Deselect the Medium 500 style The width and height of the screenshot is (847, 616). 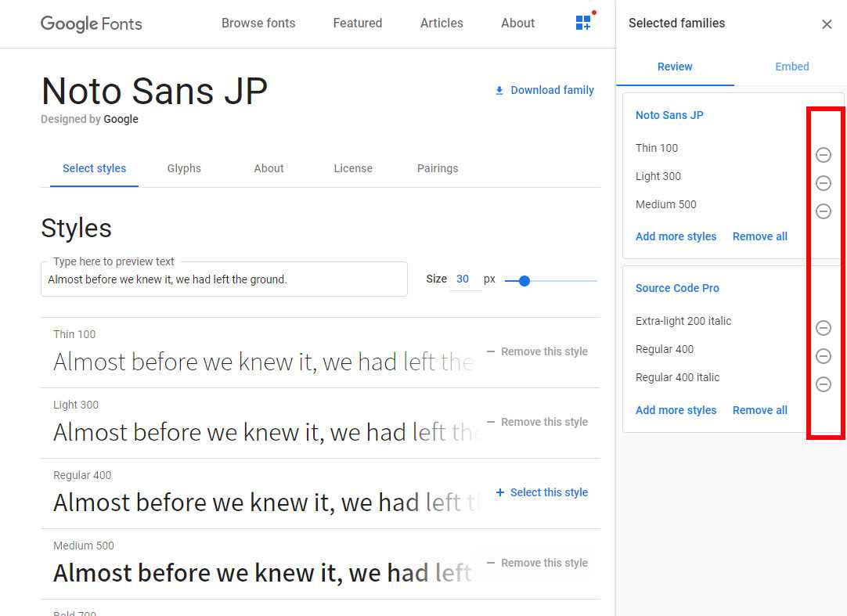(x=537, y=563)
